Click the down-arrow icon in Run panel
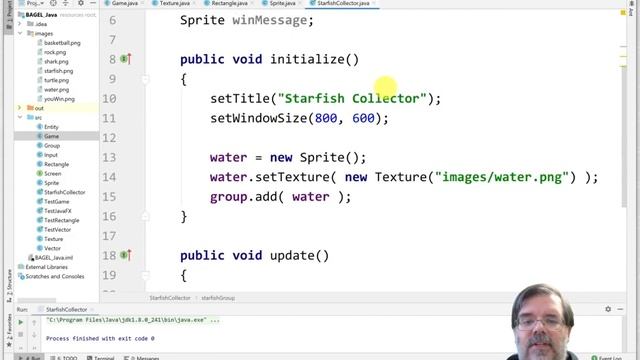This screenshot has height=360, width=640. pos(34,335)
